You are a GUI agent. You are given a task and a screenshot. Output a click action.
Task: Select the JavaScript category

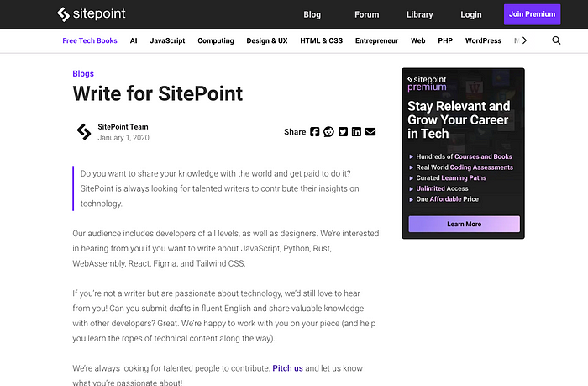click(x=167, y=40)
